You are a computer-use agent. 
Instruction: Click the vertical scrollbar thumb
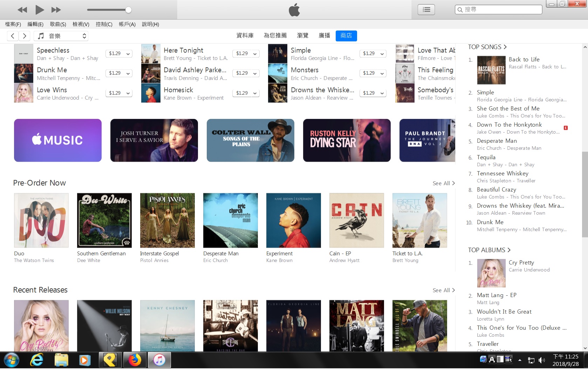click(585, 194)
